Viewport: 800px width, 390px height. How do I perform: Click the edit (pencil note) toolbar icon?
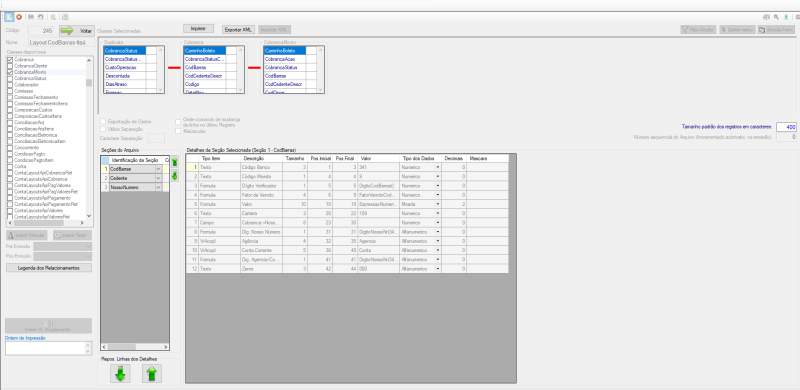click(x=9, y=17)
